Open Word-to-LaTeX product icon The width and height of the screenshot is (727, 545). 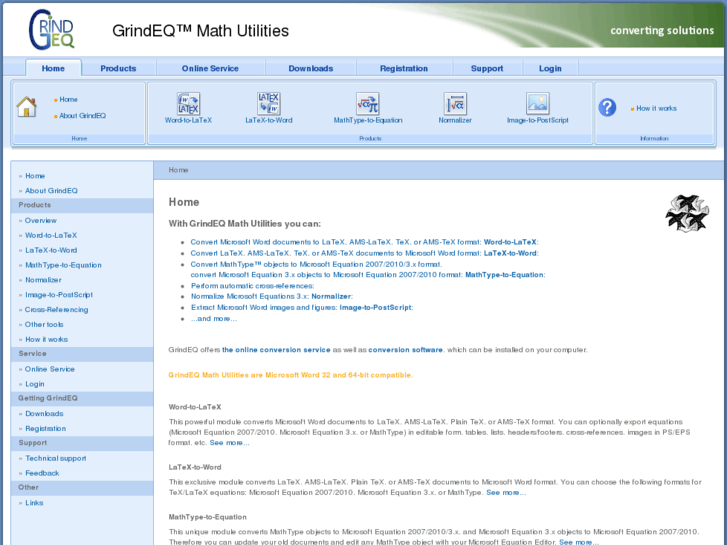pos(188,103)
